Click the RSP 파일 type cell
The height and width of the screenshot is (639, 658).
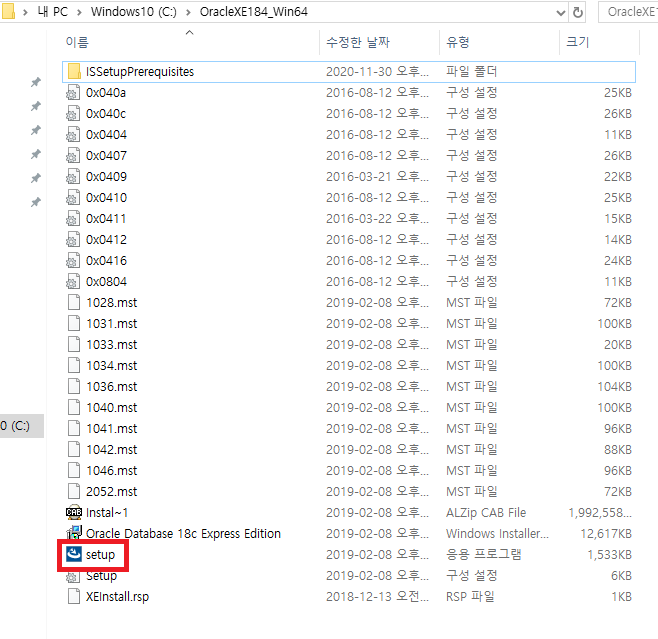pos(470,596)
